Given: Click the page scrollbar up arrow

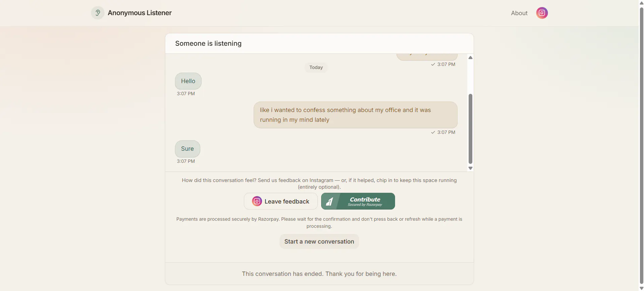Looking at the screenshot, I should pos(641,3).
